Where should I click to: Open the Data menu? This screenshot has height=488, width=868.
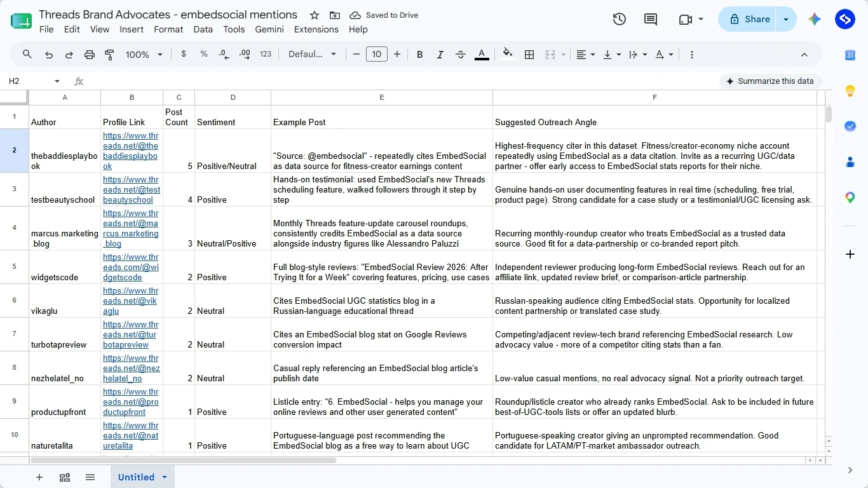(x=203, y=29)
